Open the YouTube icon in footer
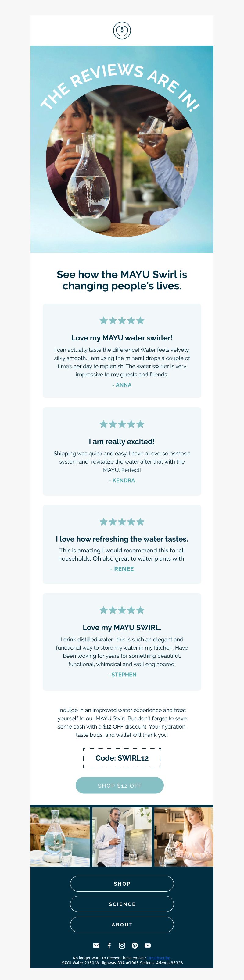This screenshot has height=980, width=244. [x=148, y=945]
